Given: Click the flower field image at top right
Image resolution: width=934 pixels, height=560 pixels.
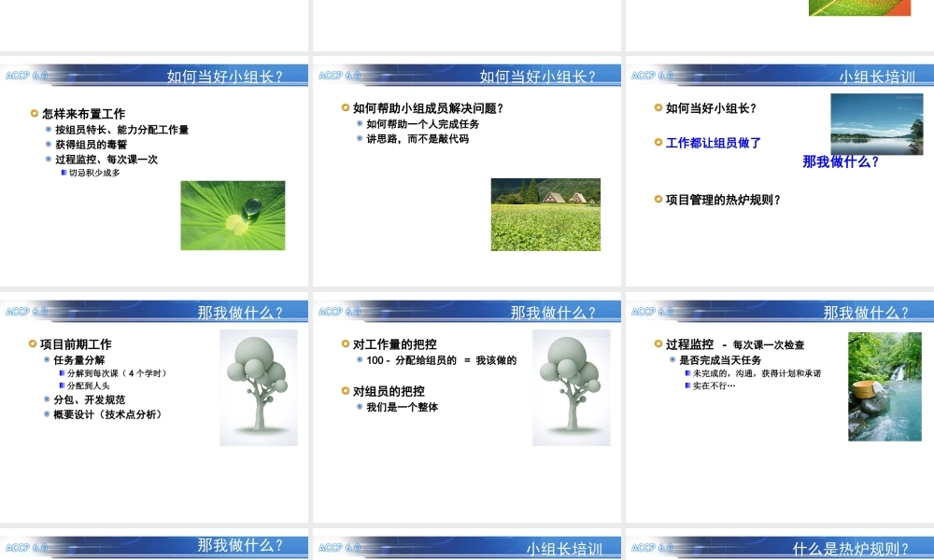Looking at the screenshot, I should point(860,8).
